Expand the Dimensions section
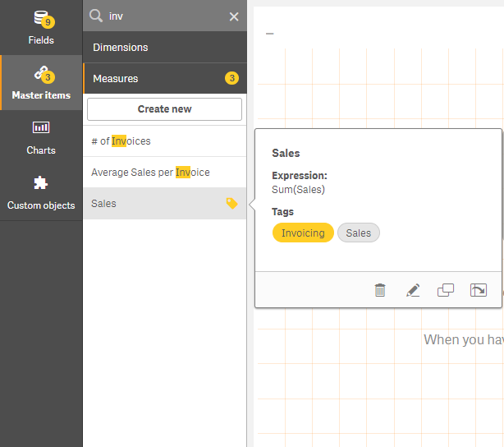Screen dimensions: 504x447 (x=164, y=47)
